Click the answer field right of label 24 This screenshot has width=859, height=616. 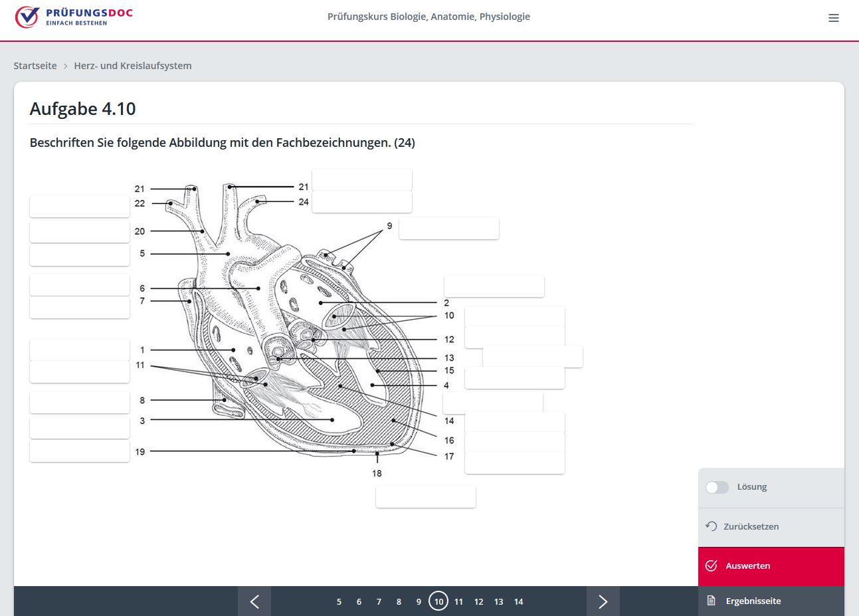(x=362, y=202)
